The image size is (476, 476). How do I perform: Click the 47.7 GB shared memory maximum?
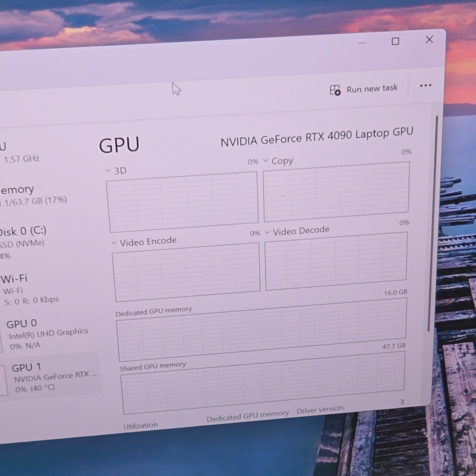[x=394, y=346]
